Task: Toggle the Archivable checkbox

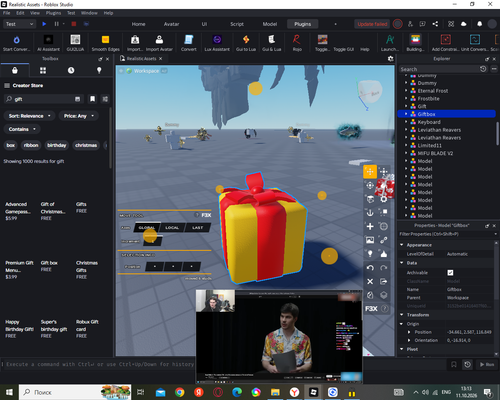Action: pos(450,273)
